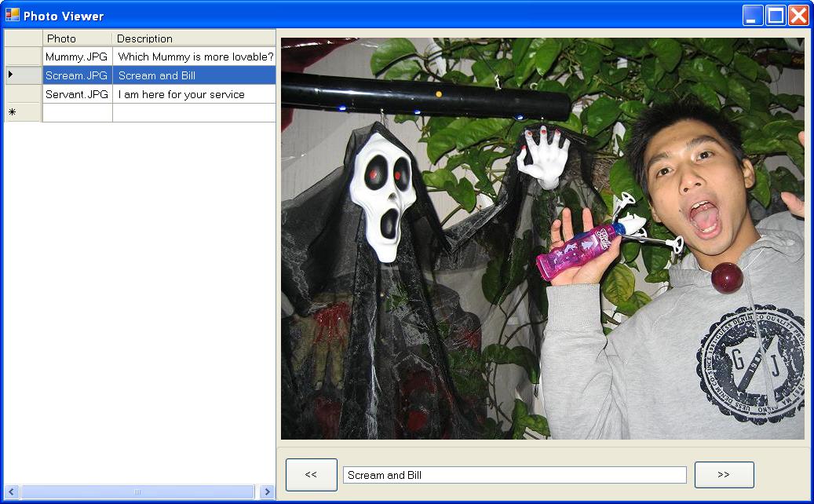
Task: Sort by the Photo column header
Action: tap(78, 38)
